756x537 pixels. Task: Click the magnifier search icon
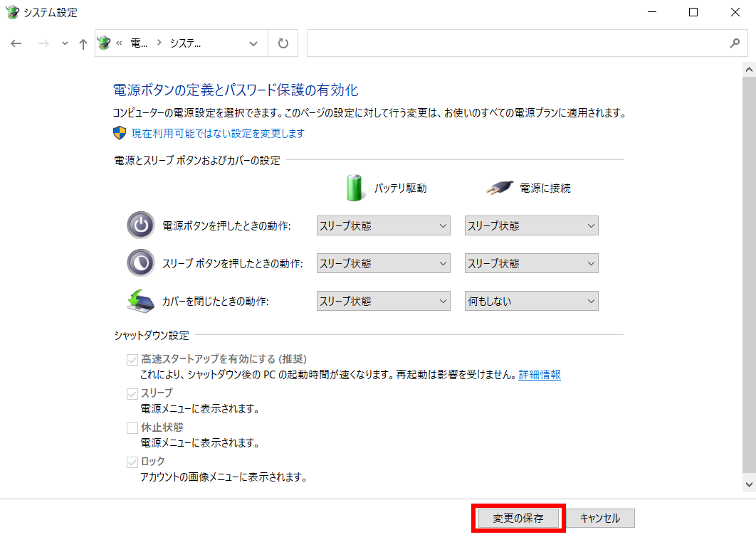[x=735, y=43]
